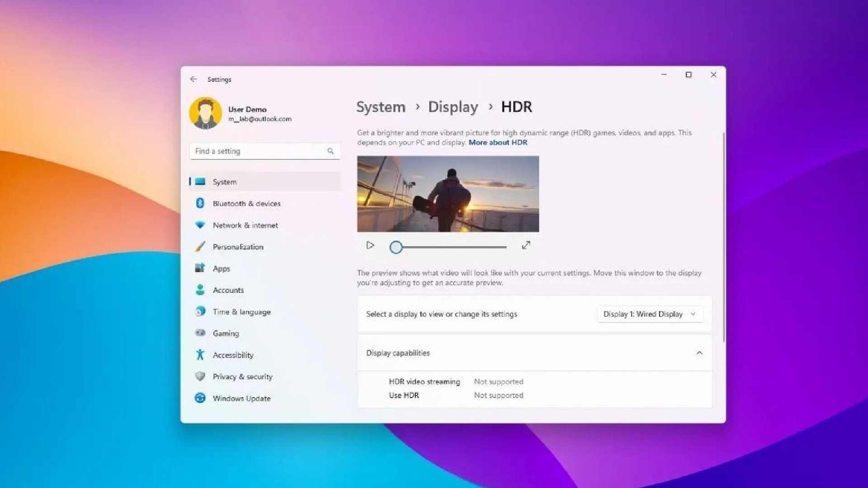Open the Display 1: Wired Display dropdown

click(x=650, y=314)
